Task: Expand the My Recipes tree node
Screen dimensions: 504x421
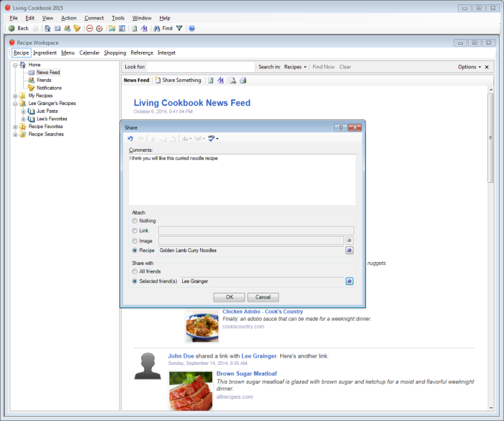Action: coord(15,96)
